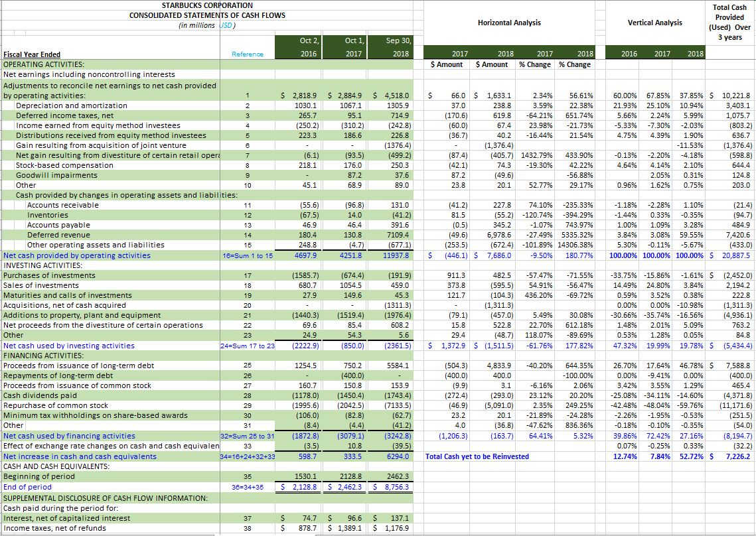
Task: Click the 'End of period' row label
Action: pos(27,487)
